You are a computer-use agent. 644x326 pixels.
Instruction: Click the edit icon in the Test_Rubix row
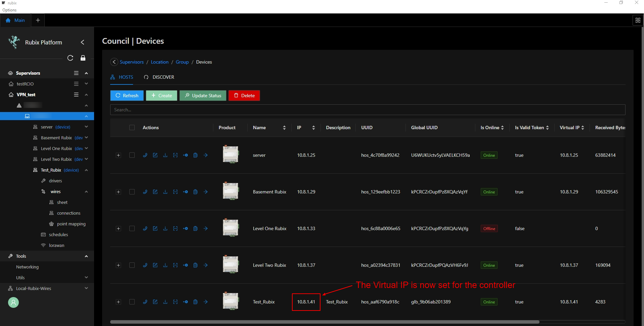(x=155, y=302)
